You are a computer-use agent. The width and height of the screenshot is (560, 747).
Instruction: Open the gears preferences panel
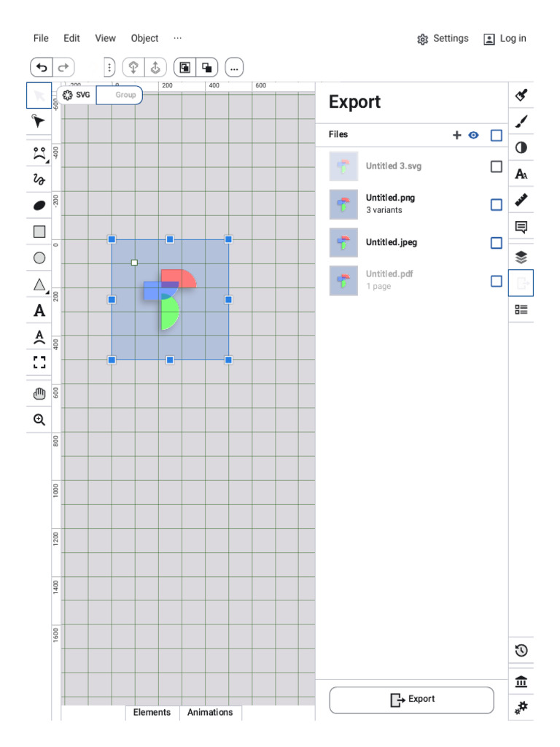coord(521,708)
